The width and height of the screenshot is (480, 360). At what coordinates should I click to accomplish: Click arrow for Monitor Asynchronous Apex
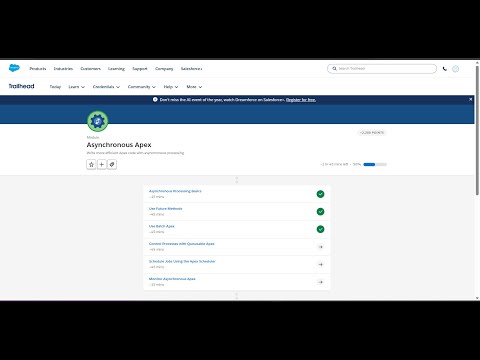[320, 282]
